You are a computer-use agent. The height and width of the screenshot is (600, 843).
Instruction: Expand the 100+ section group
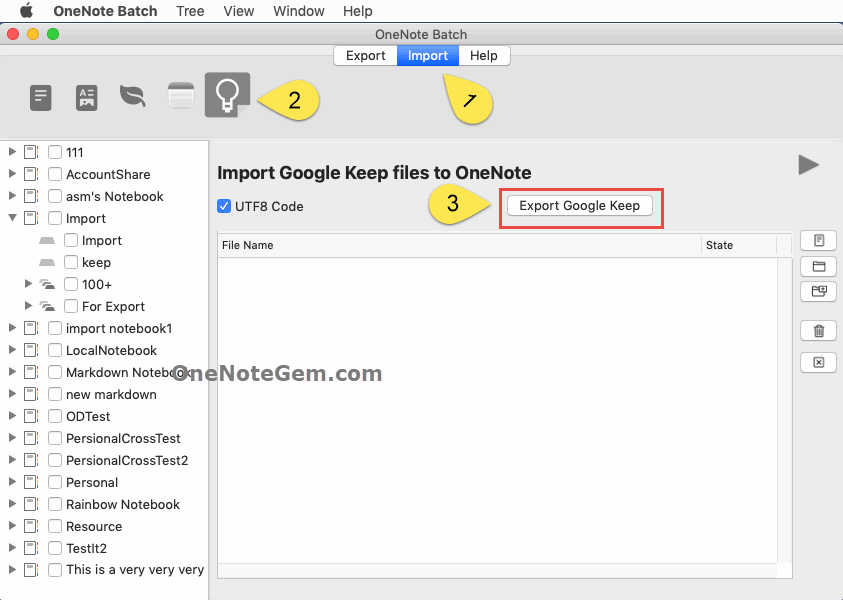pyautogui.click(x=28, y=284)
